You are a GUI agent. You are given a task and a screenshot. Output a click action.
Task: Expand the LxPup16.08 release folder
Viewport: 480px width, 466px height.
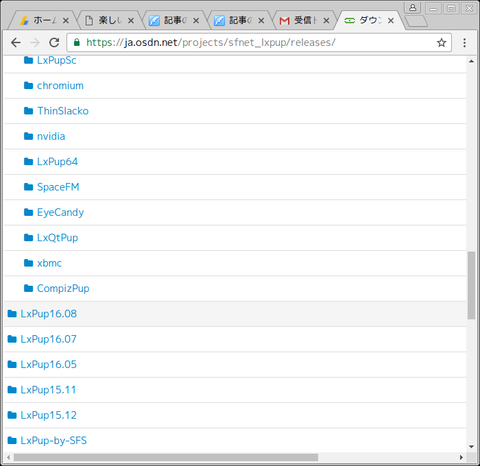(x=49, y=314)
